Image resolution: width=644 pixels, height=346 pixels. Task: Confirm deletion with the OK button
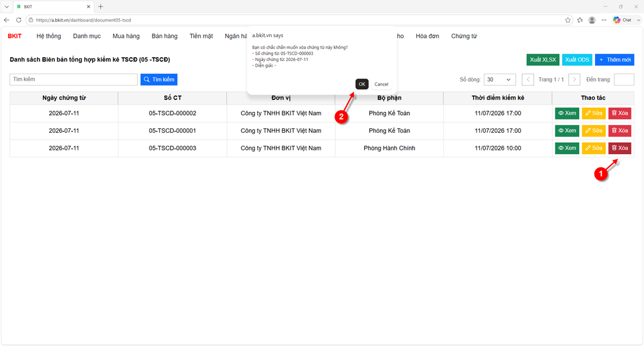pyautogui.click(x=362, y=84)
